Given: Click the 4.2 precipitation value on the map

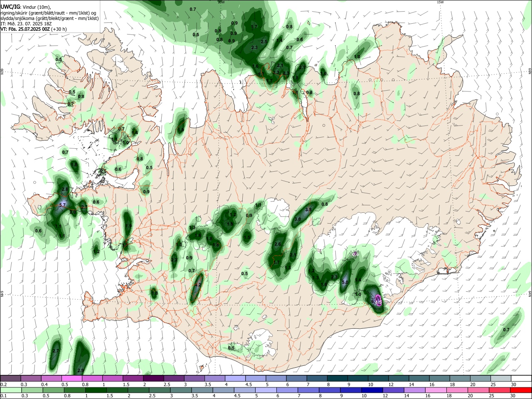Looking at the screenshot, I should click(x=198, y=285).
